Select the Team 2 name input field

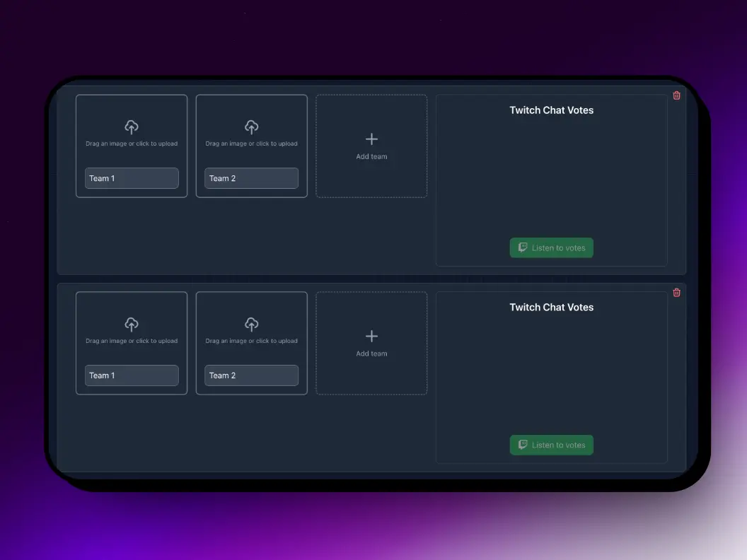(x=251, y=177)
